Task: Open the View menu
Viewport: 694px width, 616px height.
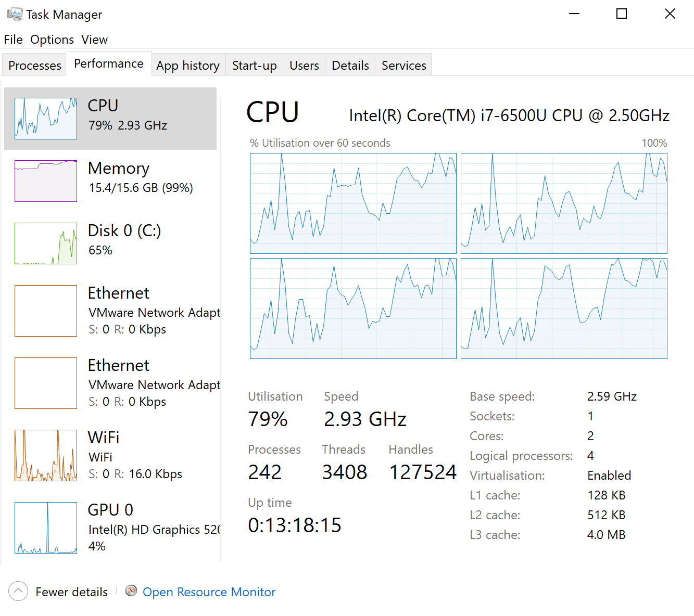Action: pyautogui.click(x=94, y=40)
